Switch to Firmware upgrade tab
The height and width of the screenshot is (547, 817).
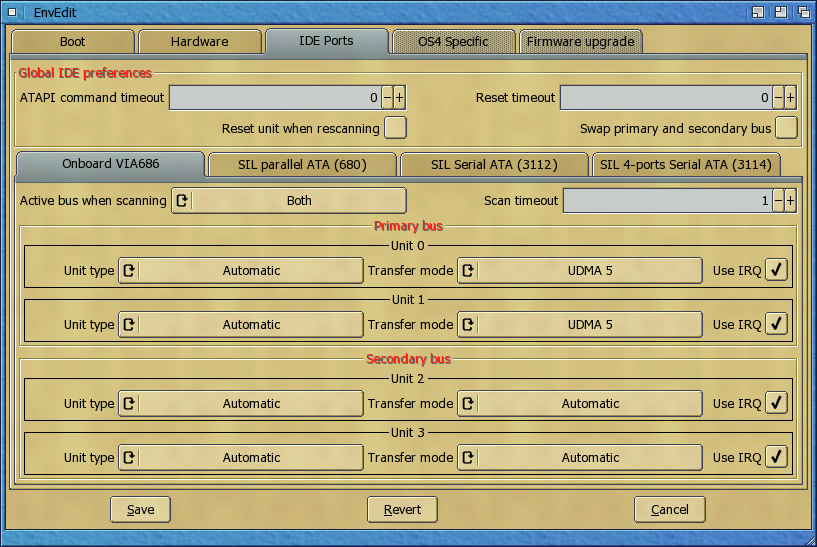click(580, 42)
